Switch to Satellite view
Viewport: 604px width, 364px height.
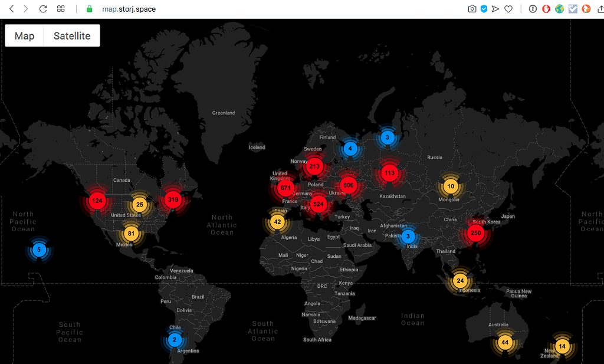coord(71,35)
